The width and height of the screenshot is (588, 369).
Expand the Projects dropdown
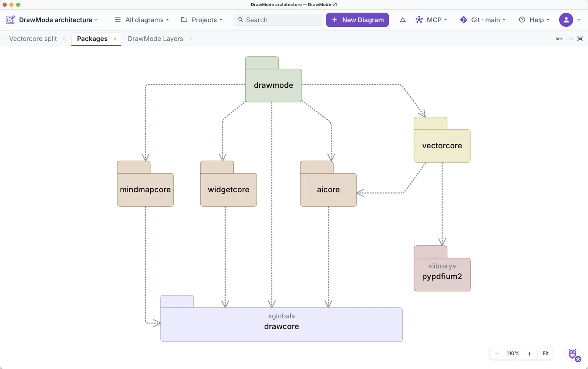point(202,20)
